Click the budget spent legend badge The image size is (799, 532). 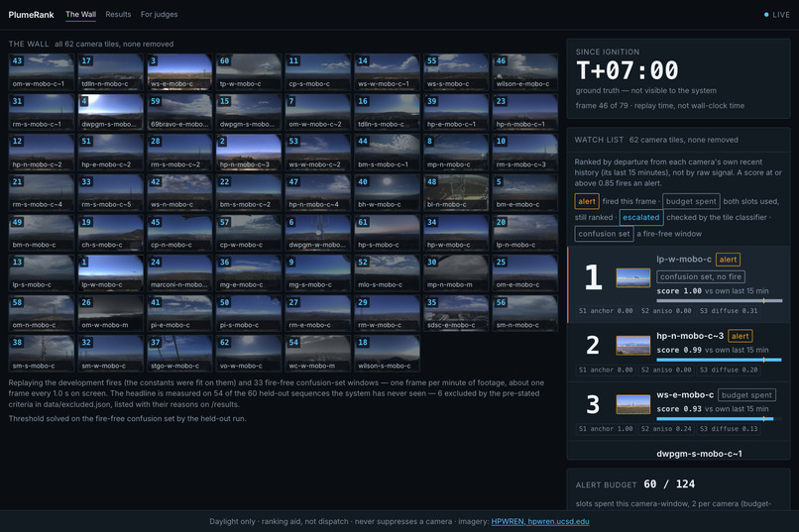691,201
